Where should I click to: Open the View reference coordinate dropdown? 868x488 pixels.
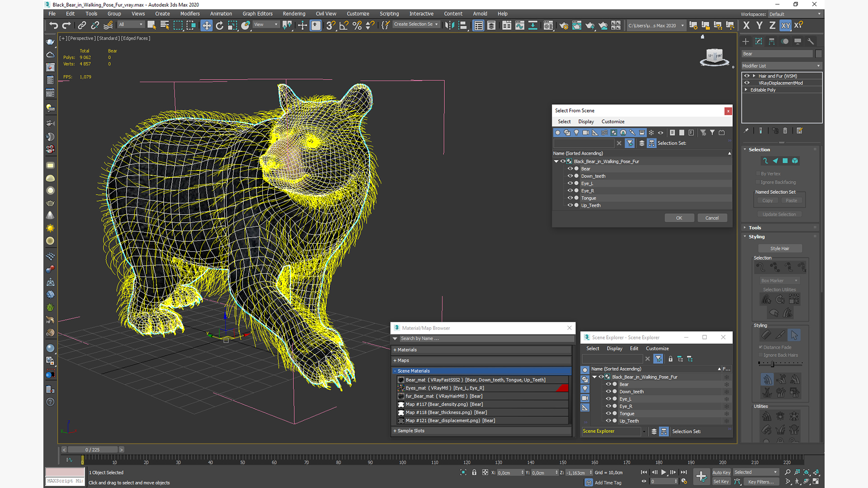click(x=266, y=24)
